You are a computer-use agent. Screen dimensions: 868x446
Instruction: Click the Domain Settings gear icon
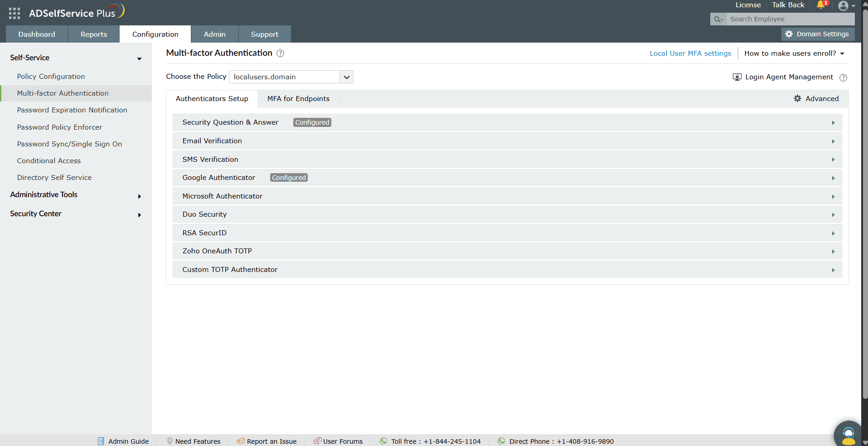tap(789, 34)
